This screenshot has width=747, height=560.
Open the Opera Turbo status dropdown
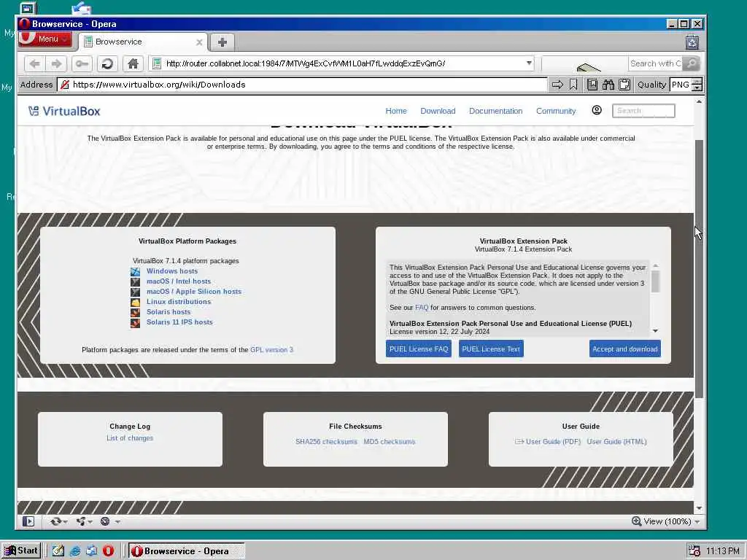click(x=109, y=521)
